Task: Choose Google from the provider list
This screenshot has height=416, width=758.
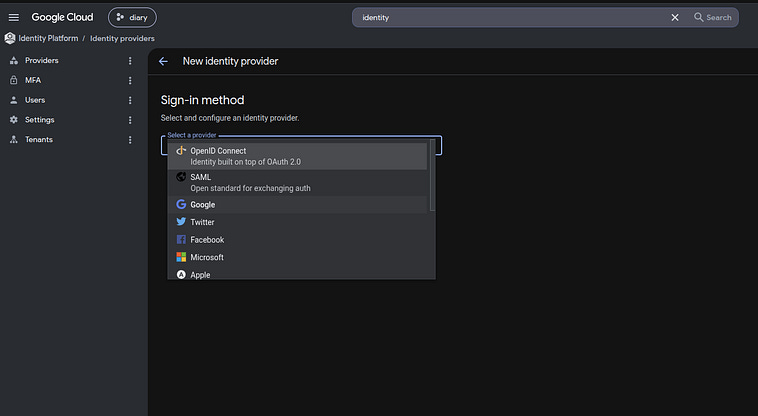Action: (297, 204)
